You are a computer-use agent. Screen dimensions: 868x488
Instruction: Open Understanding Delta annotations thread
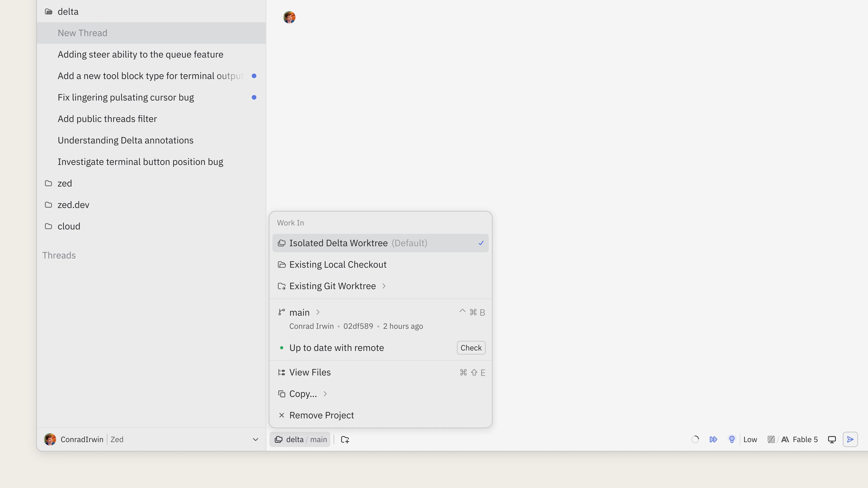click(x=151, y=140)
